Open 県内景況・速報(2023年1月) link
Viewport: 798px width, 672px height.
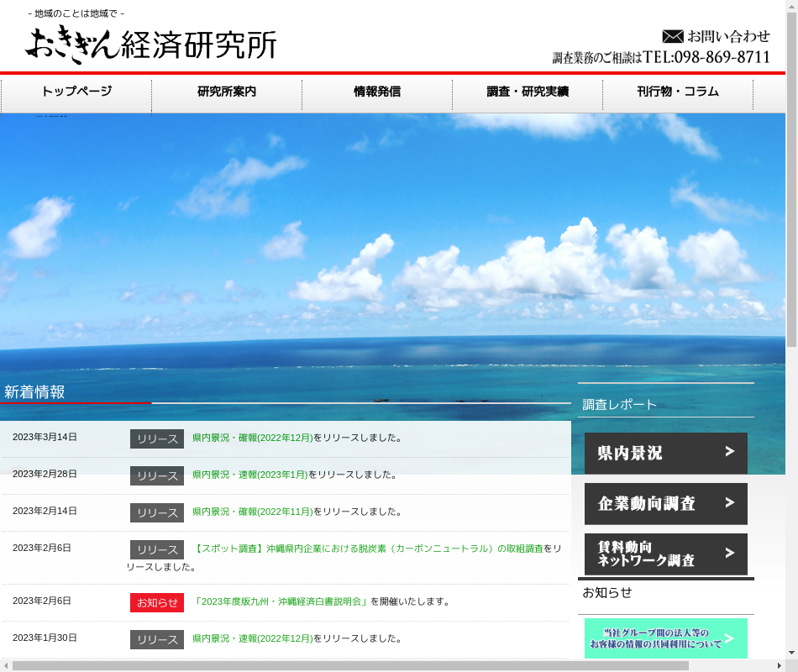249,475
